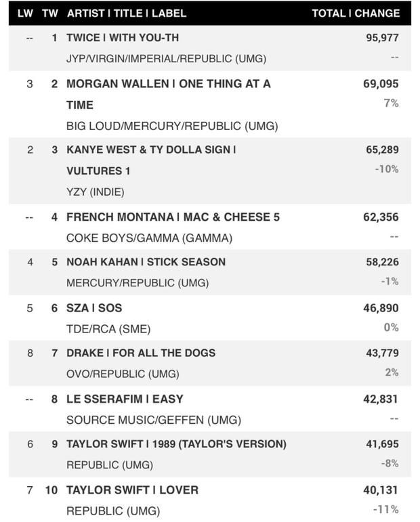This screenshot has width=420, height=522.
Task: Select Taylor Swift 1989 (Taylor's Version) entry
Action: click(x=176, y=444)
